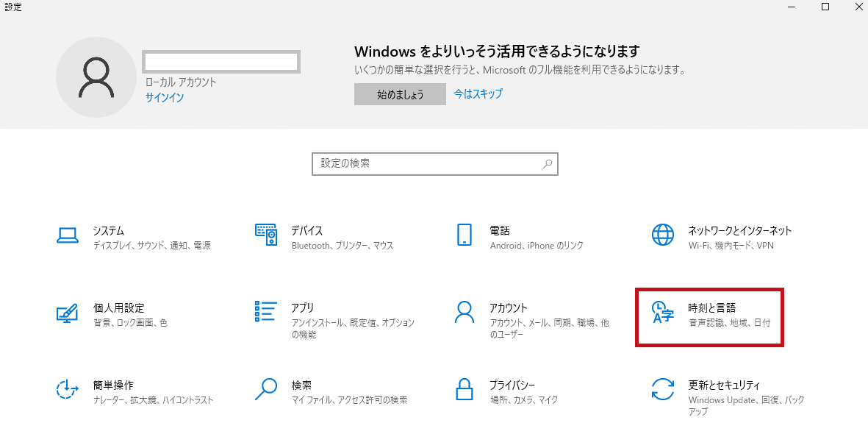Click the 音声認識、地域、日付 description

(730, 323)
